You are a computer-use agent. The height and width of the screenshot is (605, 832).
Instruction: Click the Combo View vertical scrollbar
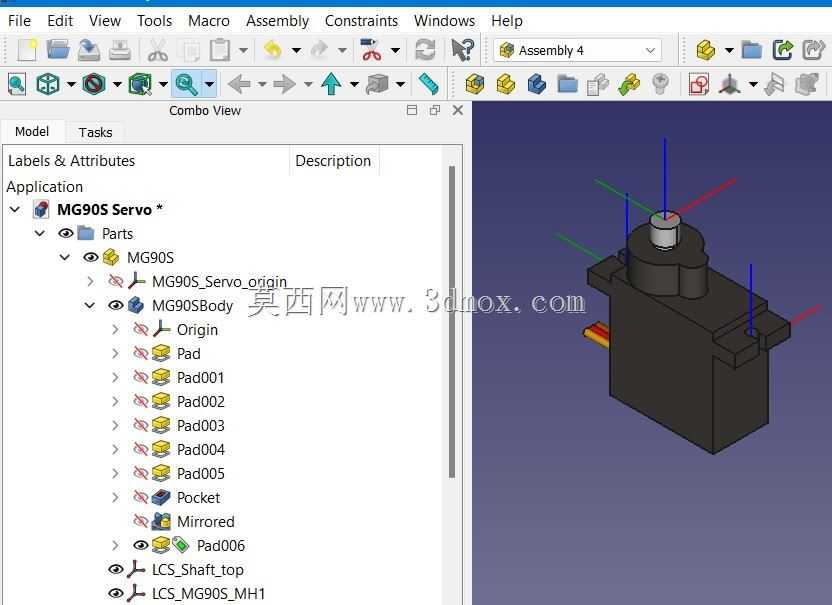click(x=452, y=322)
